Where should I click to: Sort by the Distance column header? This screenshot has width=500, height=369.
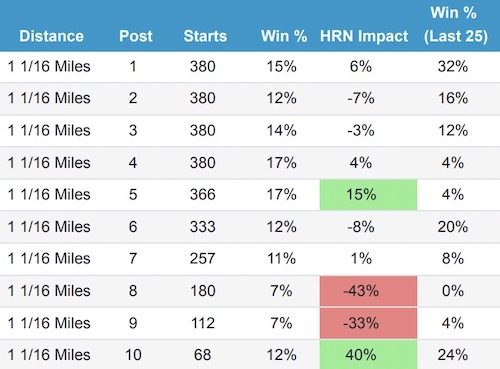click(x=51, y=36)
